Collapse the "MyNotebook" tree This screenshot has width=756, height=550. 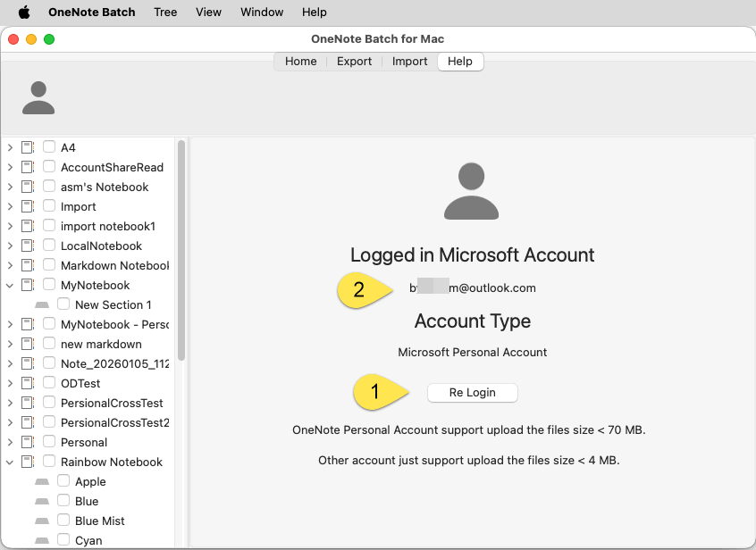pyautogui.click(x=10, y=285)
